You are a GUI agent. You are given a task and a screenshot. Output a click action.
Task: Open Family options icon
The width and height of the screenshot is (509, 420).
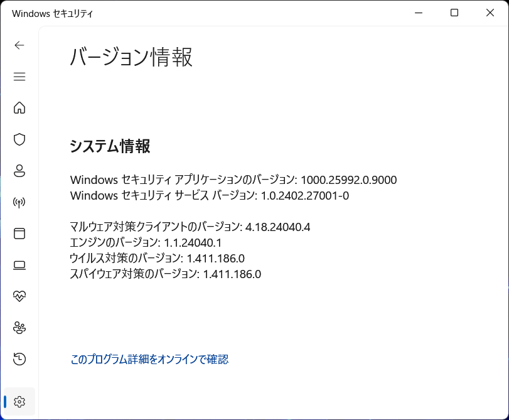coord(19,328)
